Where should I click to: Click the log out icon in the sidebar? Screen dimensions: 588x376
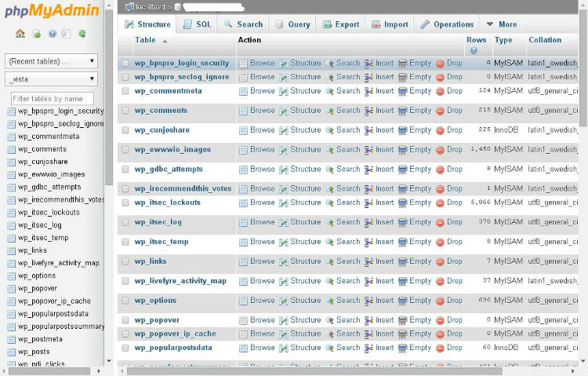[x=37, y=34]
